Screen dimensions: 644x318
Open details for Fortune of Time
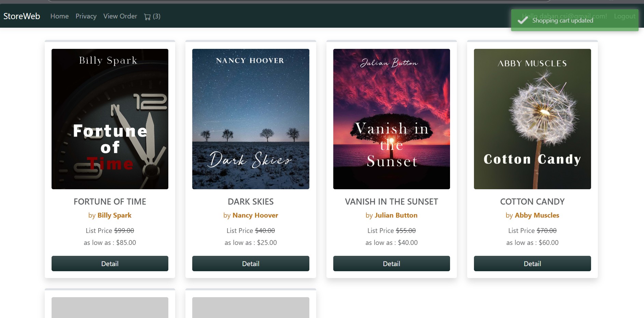tap(110, 263)
